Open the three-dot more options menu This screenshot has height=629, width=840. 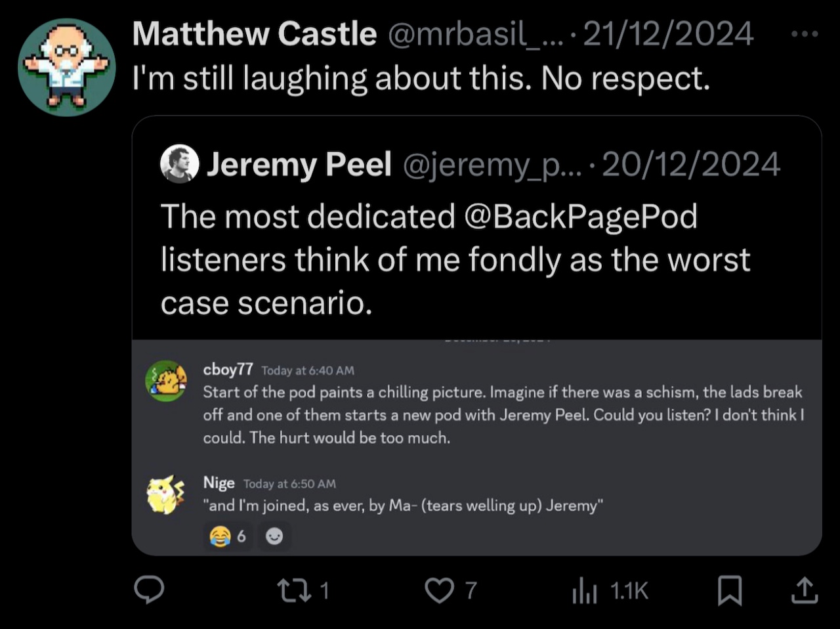[805, 34]
